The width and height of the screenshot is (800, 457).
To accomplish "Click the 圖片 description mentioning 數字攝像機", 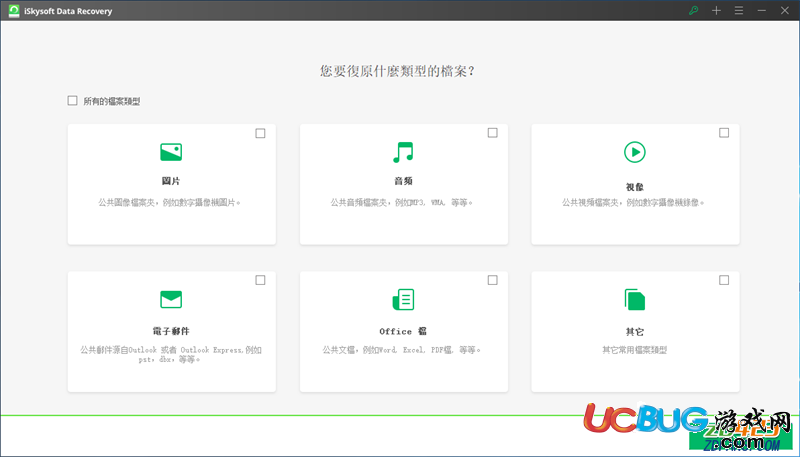I will (169, 202).
